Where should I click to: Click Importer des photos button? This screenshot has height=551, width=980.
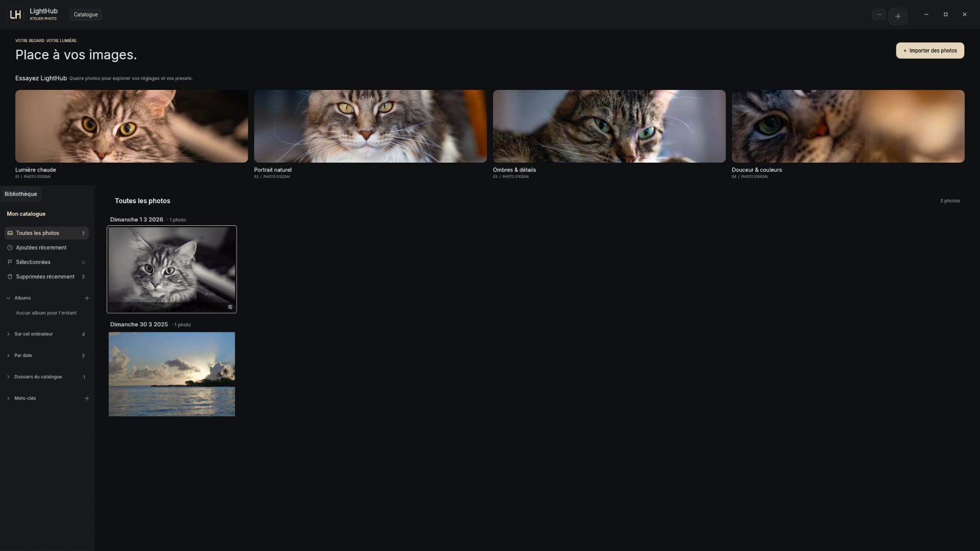tap(930, 51)
